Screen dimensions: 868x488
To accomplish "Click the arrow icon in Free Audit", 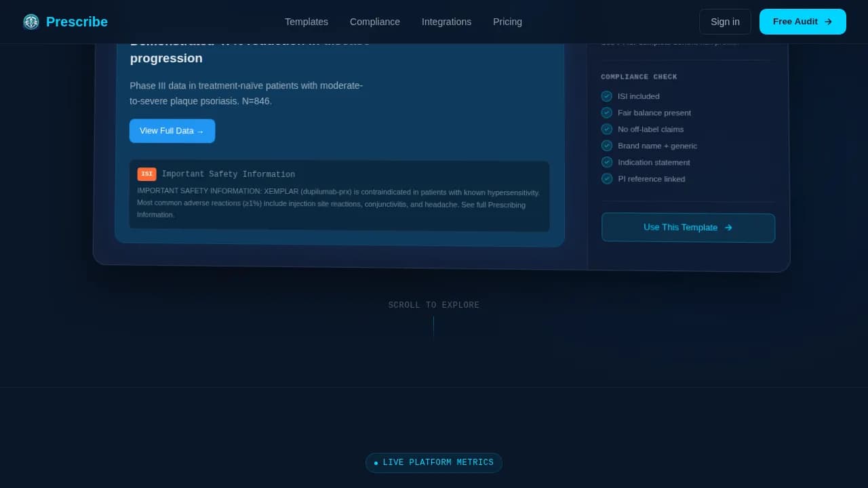I will pyautogui.click(x=828, y=22).
